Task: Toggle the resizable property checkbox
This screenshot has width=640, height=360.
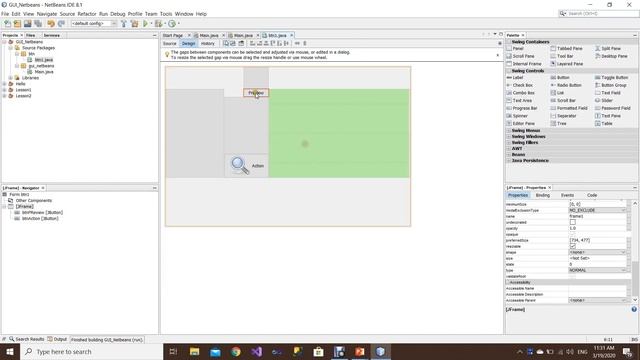Action: [573, 246]
